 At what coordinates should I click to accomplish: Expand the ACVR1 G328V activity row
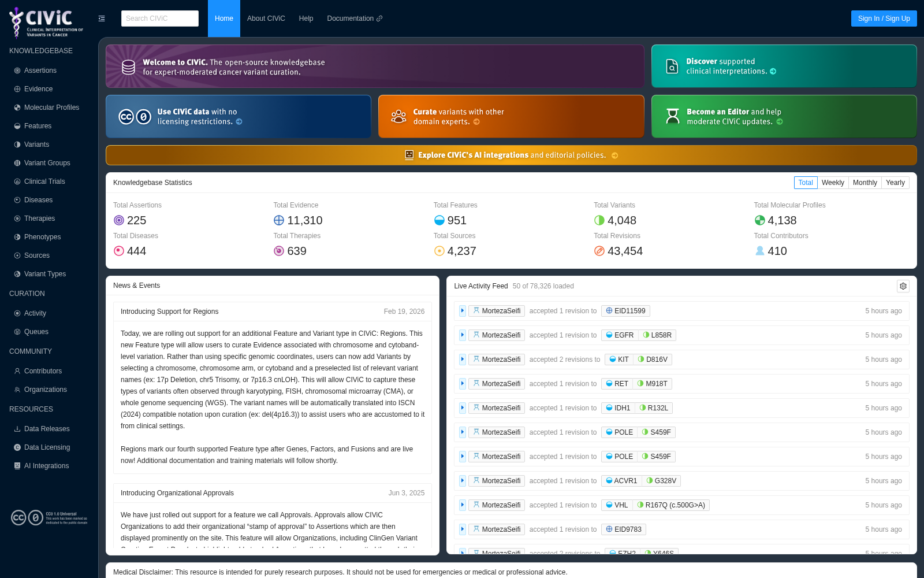463,481
